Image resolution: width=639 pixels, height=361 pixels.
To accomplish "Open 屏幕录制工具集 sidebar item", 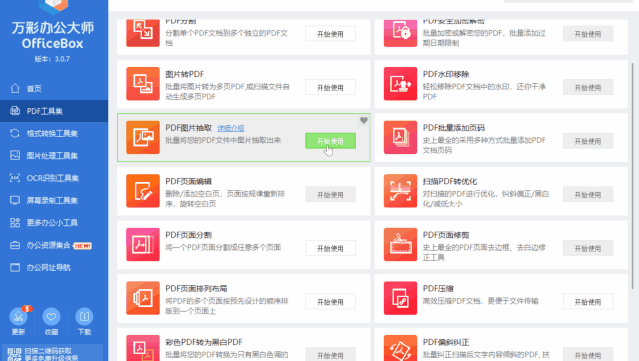I will coord(54,200).
